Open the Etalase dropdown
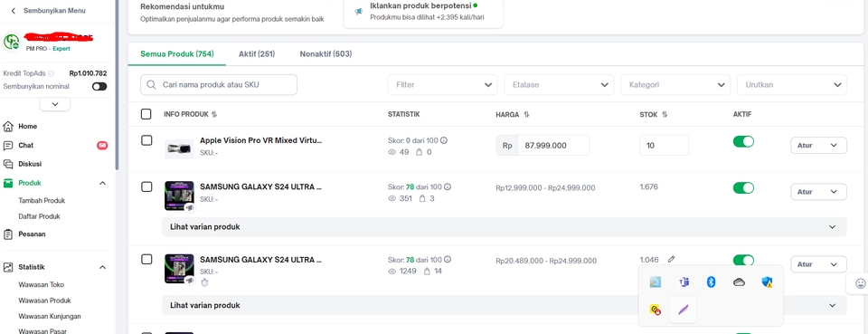This screenshot has height=334, width=868. point(559,85)
